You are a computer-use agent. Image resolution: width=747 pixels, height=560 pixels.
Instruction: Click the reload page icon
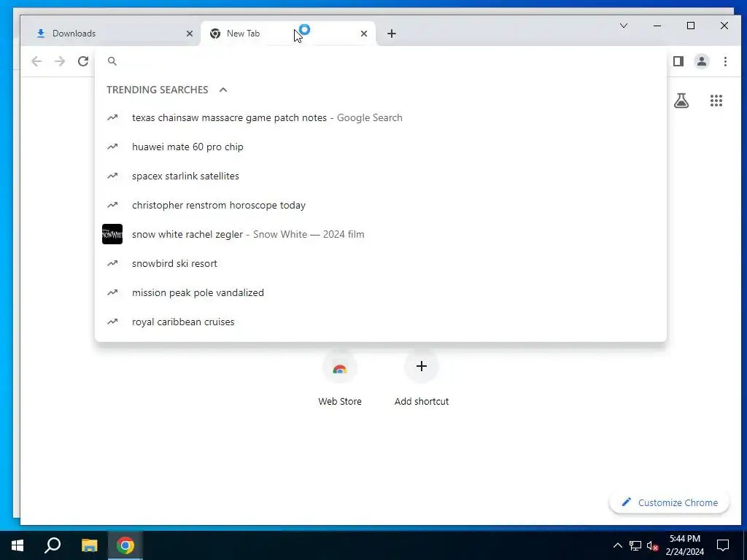point(83,61)
